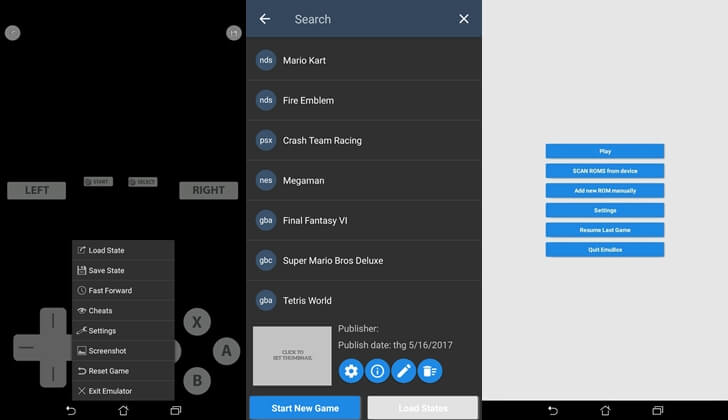
Task: Click the Quit Emulator button
Action: coord(604,250)
